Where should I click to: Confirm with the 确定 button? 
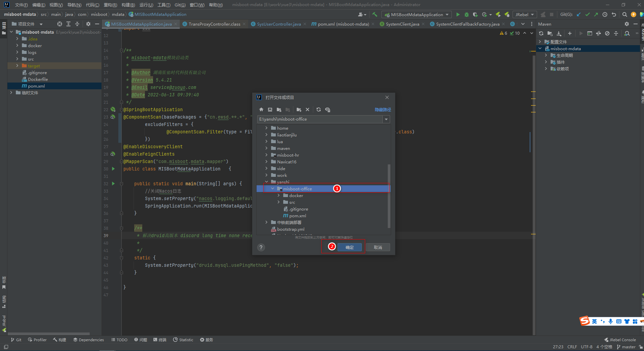(350, 247)
